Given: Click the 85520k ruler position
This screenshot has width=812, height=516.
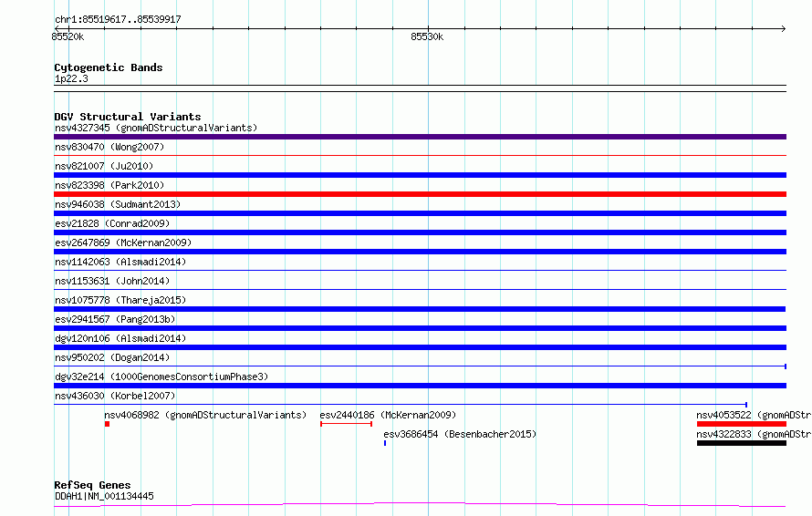Looking at the screenshot, I should tap(68, 36).
